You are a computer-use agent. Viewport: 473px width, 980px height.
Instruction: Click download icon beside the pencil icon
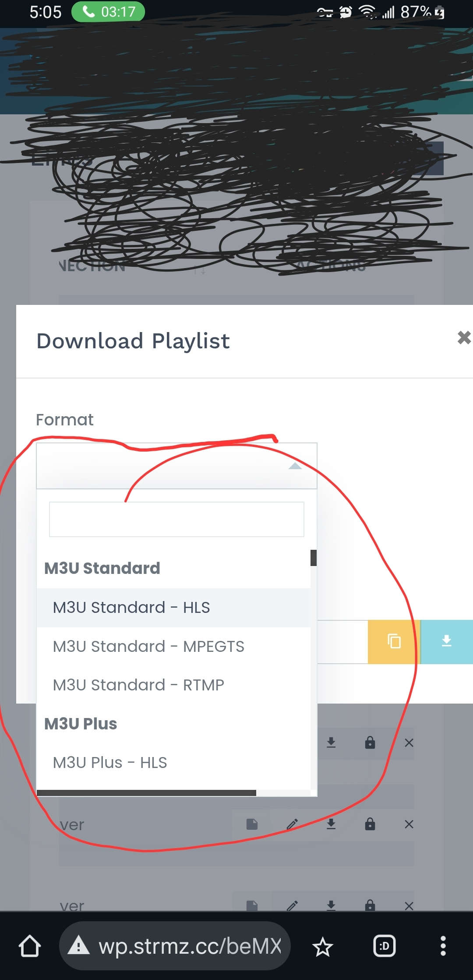[x=331, y=824]
